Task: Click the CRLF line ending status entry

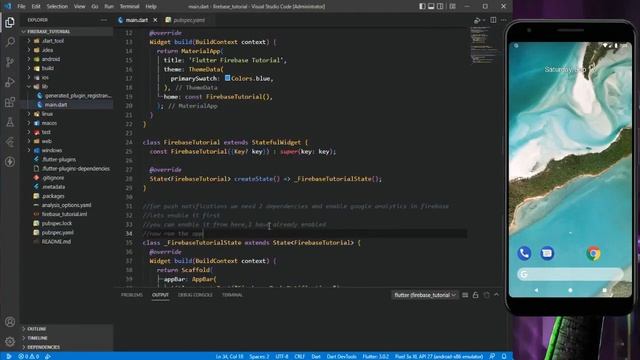Action: click(x=300, y=356)
